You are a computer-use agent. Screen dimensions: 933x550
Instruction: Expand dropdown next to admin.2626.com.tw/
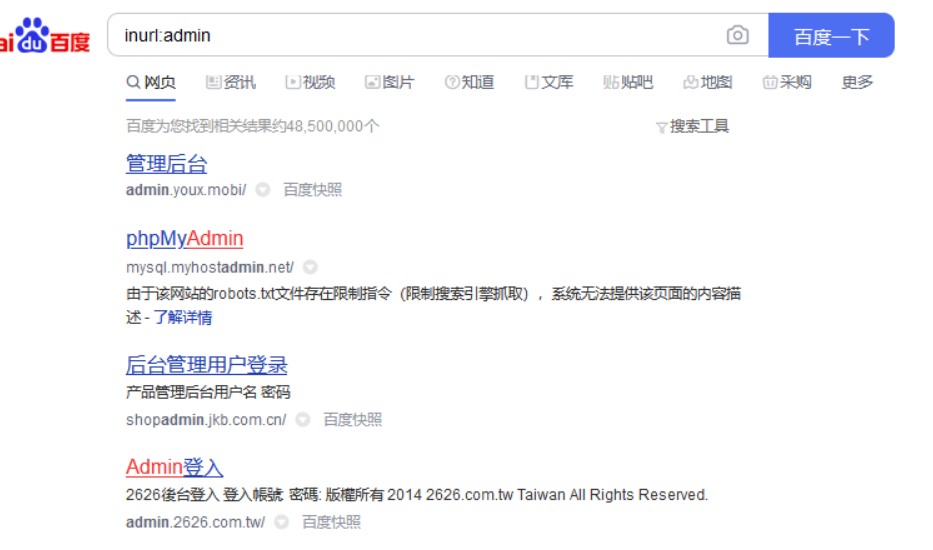click(x=281, y=522)
